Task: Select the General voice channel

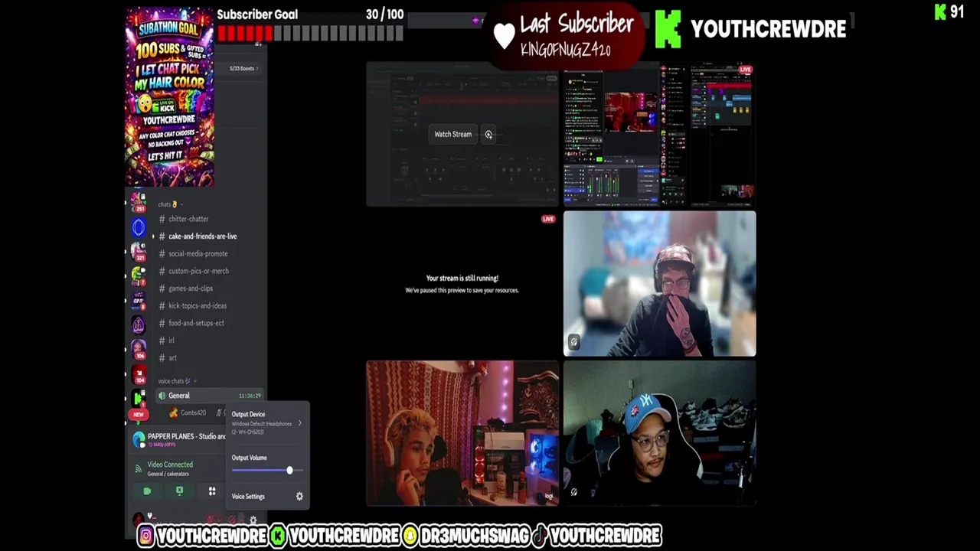Action: coord(208,396)
